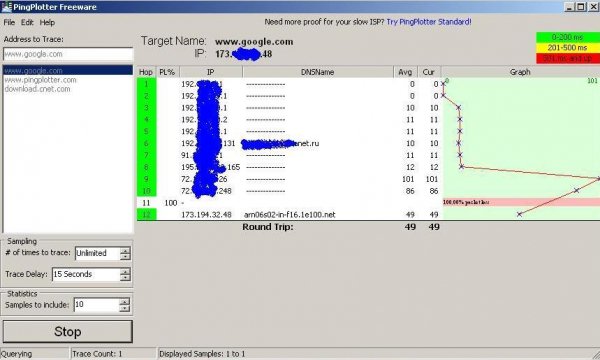Select hop 6 number cell
Viewport: 600px width, 360px height.
coord(146,143)
